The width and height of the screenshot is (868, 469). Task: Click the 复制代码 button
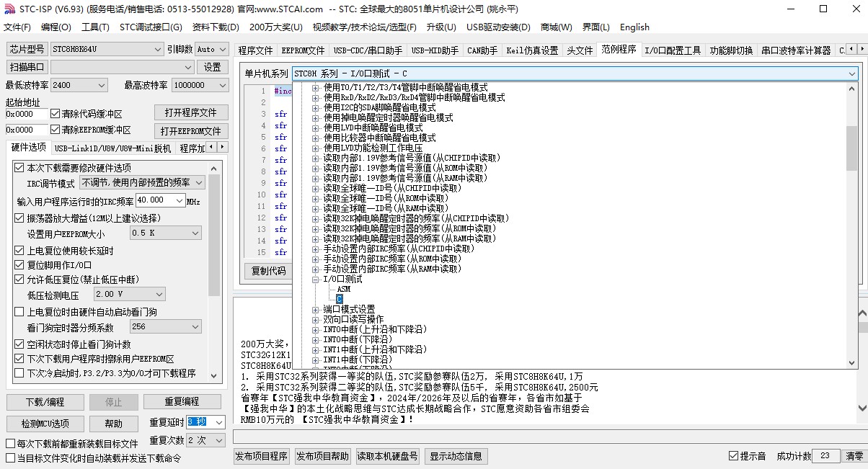point(268,272)
